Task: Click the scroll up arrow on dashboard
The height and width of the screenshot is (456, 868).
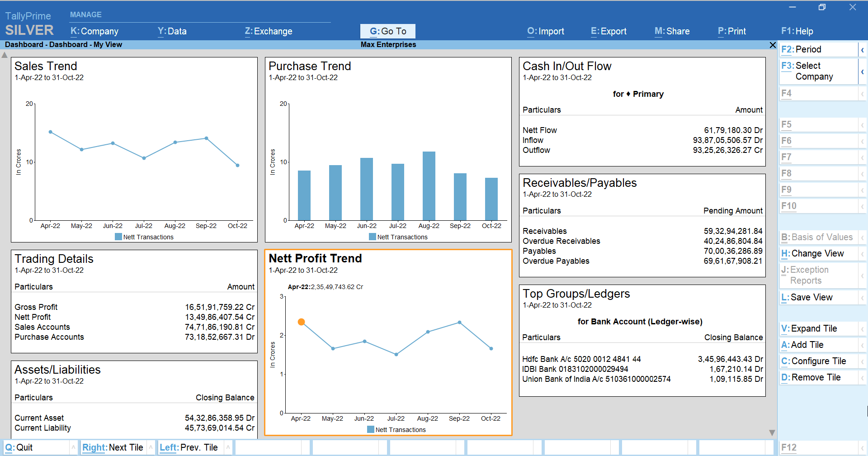Action: 5,55
